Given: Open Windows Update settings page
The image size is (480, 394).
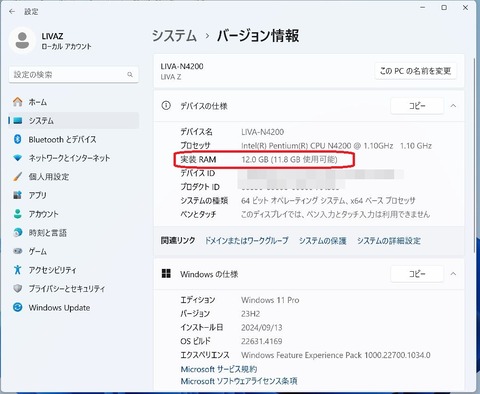Looking at the screenshot, I should pyautogui.click(x=73, y=307).
